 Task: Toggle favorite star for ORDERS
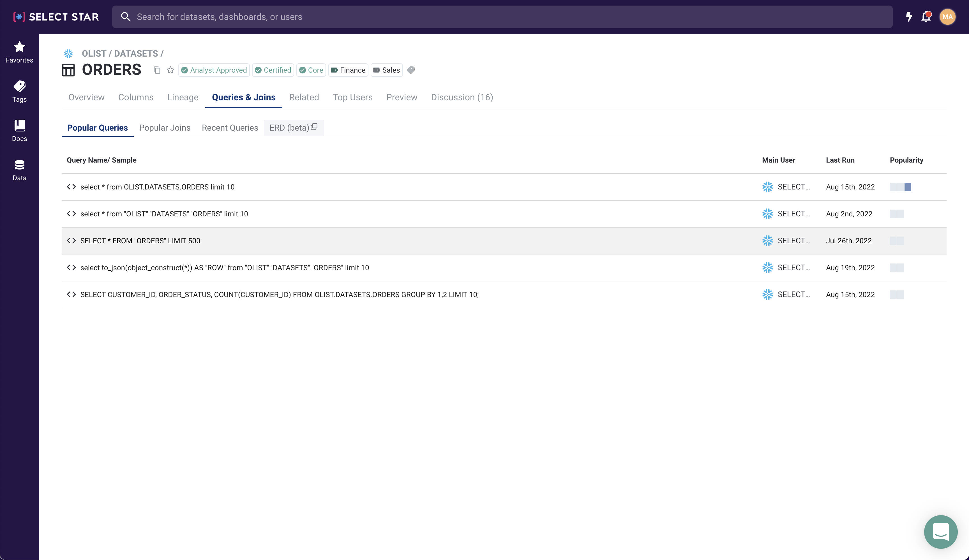(x=170, y=70)
